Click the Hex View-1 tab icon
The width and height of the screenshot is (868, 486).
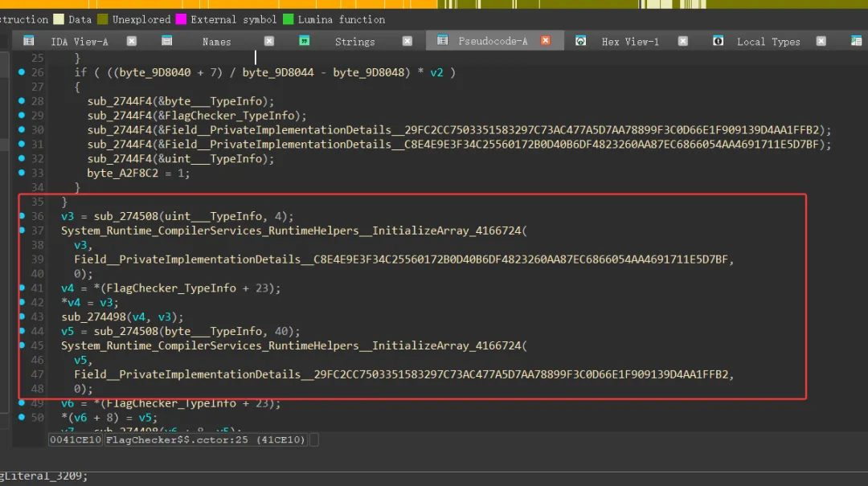[581, 40]
